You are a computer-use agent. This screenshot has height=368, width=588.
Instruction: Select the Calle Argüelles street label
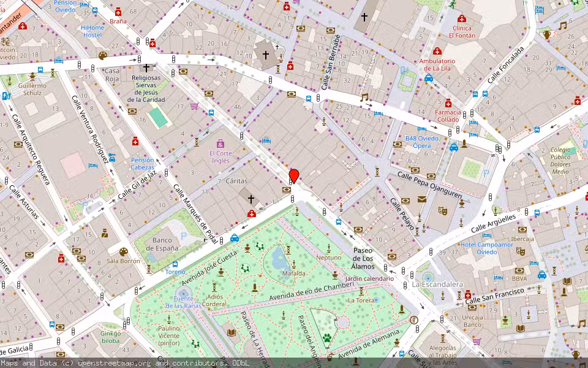(x=493, y=223)
